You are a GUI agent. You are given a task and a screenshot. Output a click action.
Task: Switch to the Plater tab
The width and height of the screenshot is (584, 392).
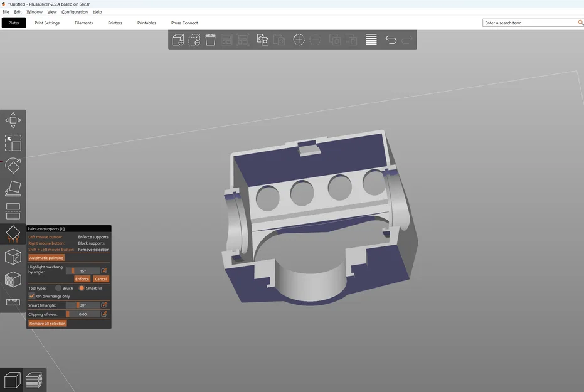[14, 23]
